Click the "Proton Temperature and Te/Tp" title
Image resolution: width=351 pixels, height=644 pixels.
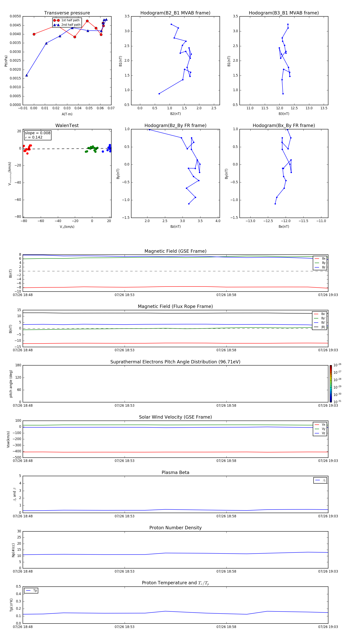(175, 583)
